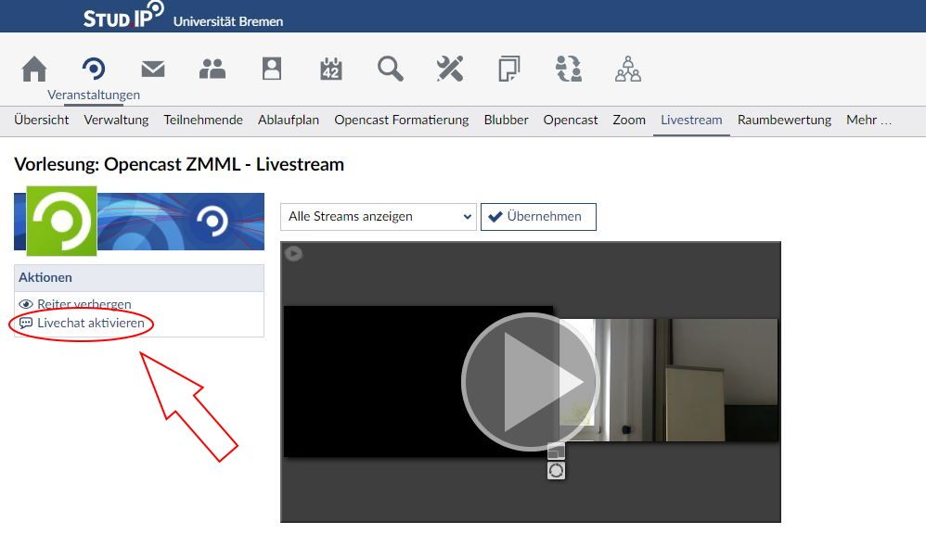Expand the Mehr … tab overflow menu

point(868,120)
